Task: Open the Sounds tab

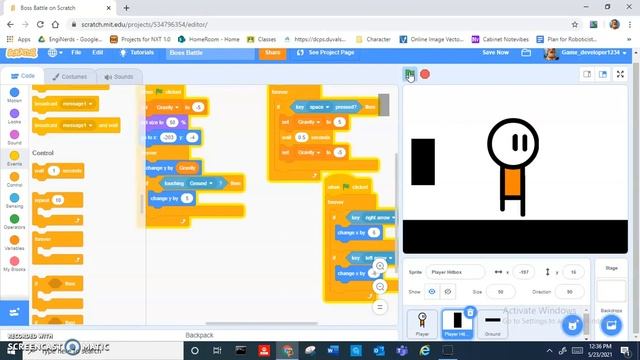Action: tap(119, 76)
